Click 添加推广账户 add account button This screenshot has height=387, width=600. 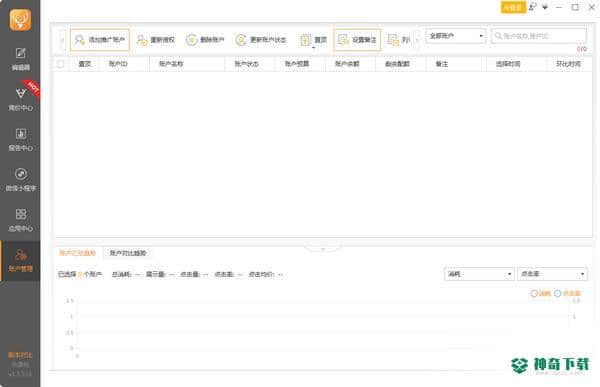100,40
